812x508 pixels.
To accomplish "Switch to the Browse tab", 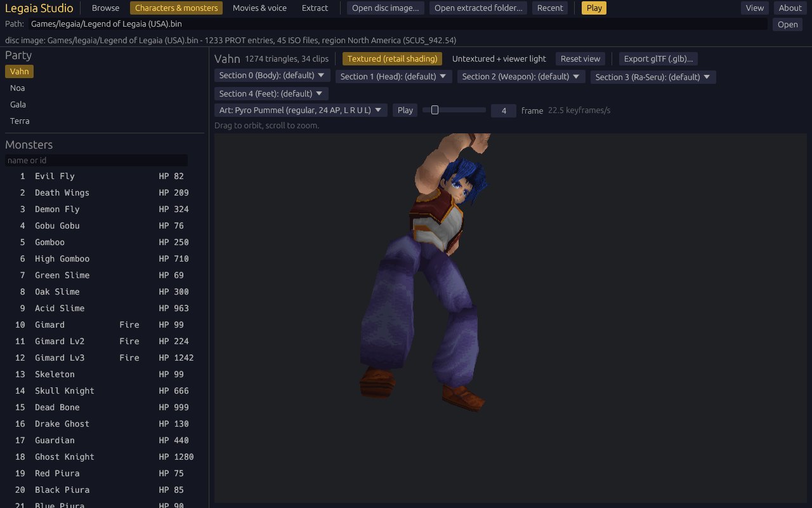I will point(105,8).
